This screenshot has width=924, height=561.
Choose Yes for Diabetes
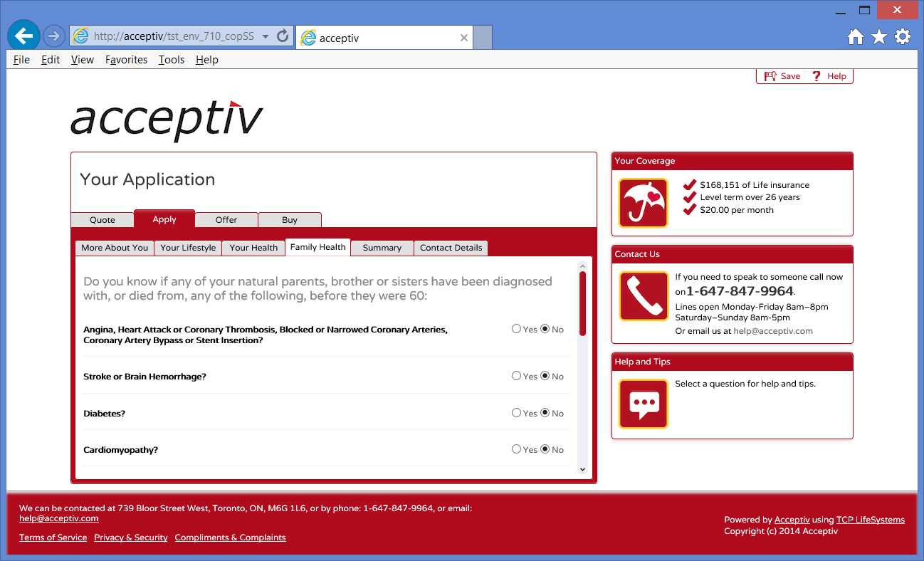[x=517, y=413]
